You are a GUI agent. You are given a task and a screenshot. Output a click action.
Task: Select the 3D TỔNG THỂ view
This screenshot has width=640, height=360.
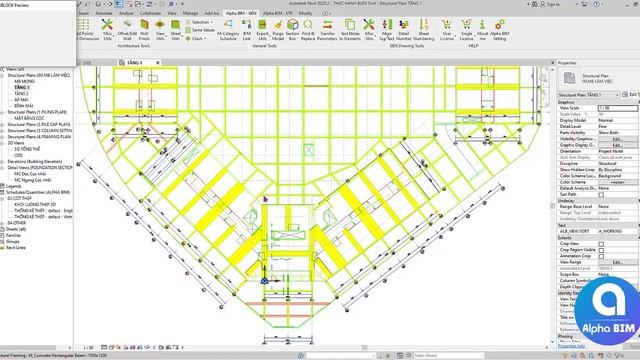[x=27, y=149]
